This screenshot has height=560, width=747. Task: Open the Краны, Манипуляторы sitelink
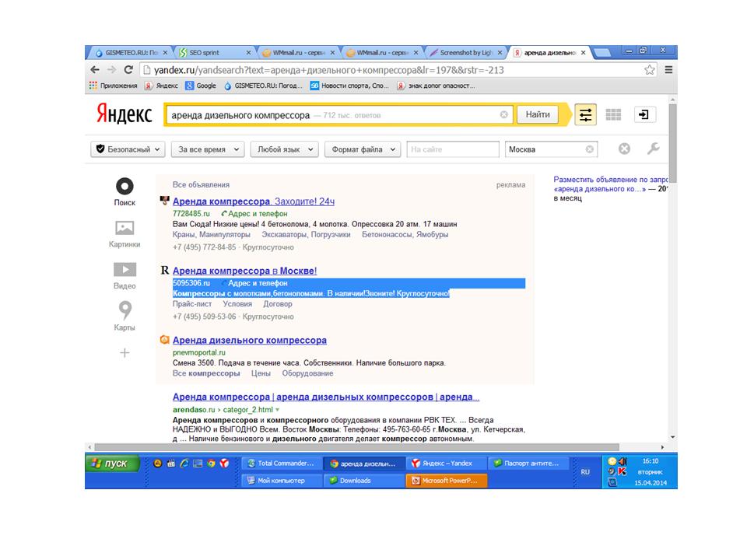tap(211, 235)
